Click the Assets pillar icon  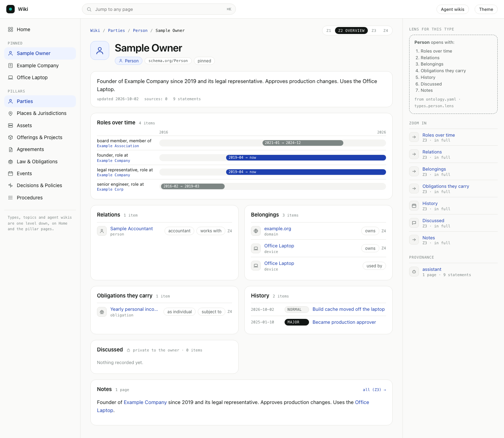tap(10, 125)
